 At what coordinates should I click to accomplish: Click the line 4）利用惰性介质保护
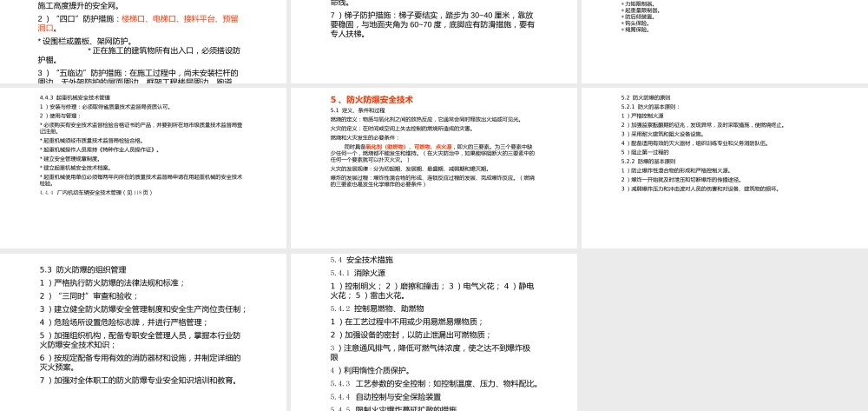coord(371,370)
